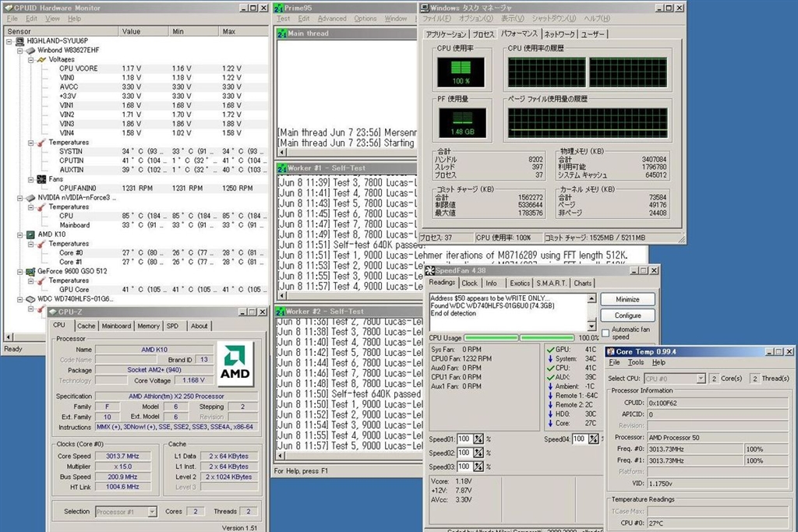Switch to the Cache tab in CPU-Z
The image size is (798, 532).
[86, 326]
